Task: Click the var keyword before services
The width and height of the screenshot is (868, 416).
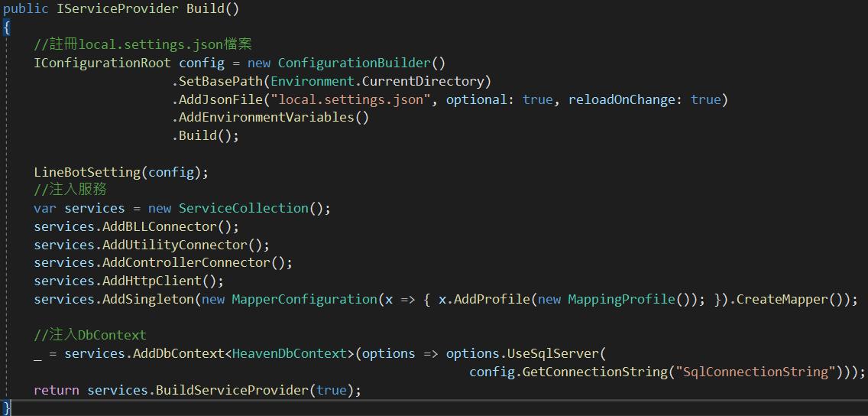Action: [45, 208]
